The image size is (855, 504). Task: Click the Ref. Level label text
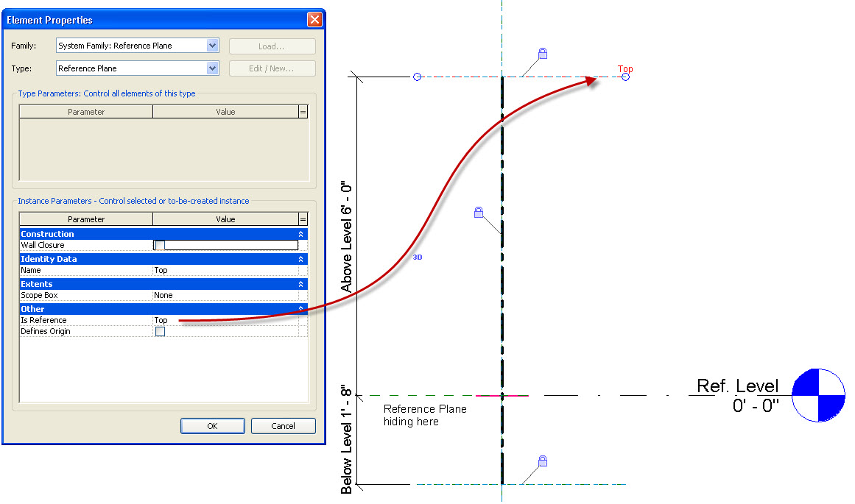click(x=737, y=386)
